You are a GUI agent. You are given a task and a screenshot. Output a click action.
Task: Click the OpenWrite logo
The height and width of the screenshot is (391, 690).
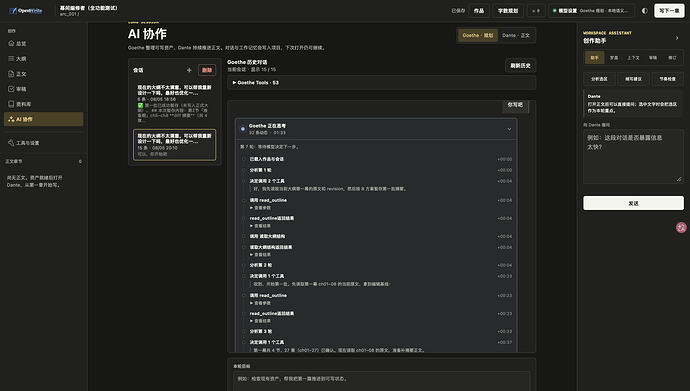click(26, 11)
